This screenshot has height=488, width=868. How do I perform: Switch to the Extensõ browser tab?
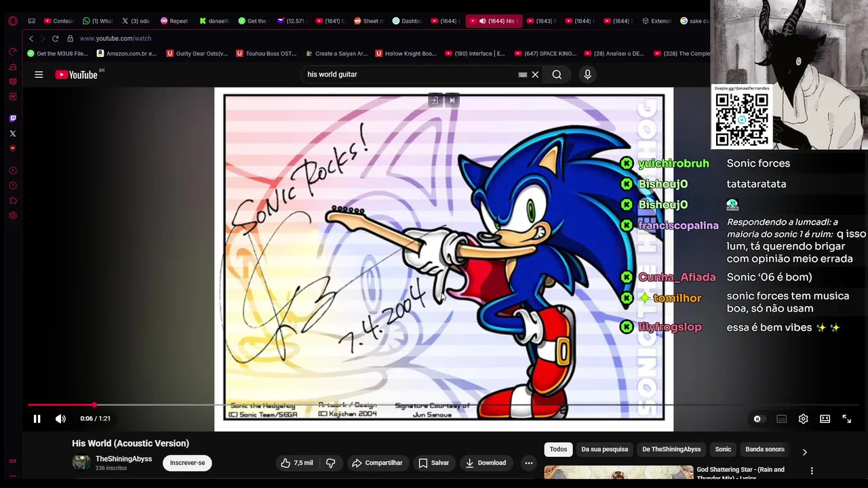point(656,21)
